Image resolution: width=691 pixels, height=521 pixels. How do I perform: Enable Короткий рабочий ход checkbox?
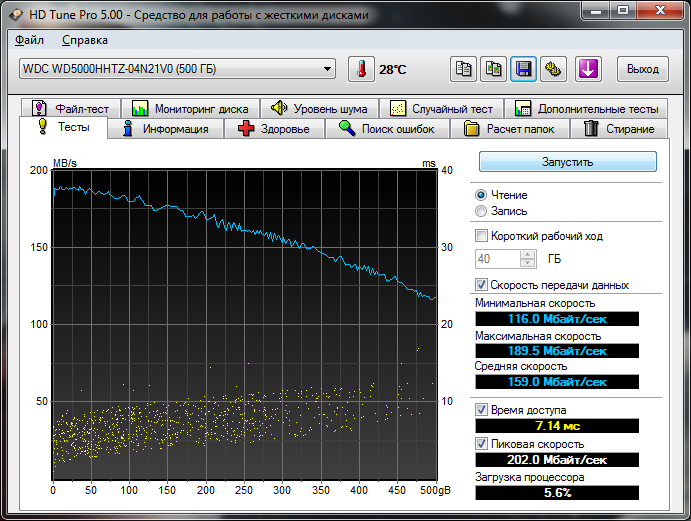[x=481, y=236]
